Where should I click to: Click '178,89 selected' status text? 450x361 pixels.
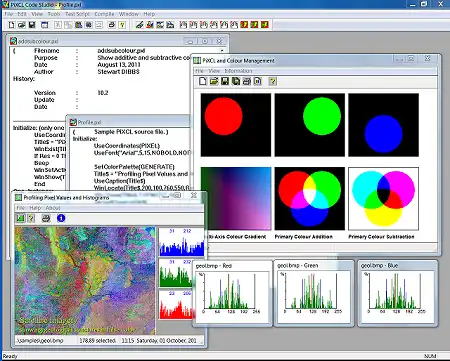click(97, 341)
